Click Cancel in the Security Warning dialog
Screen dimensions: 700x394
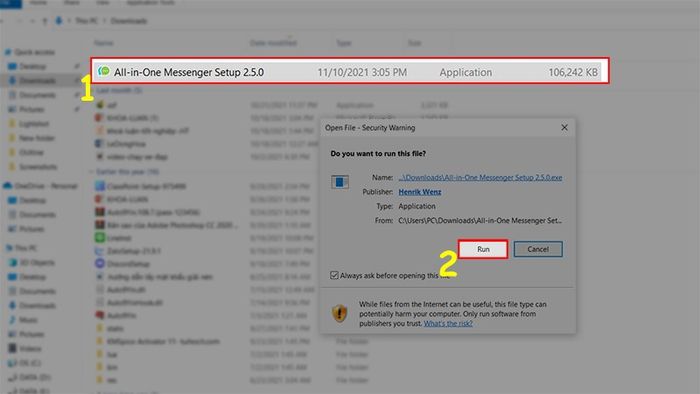538,249
